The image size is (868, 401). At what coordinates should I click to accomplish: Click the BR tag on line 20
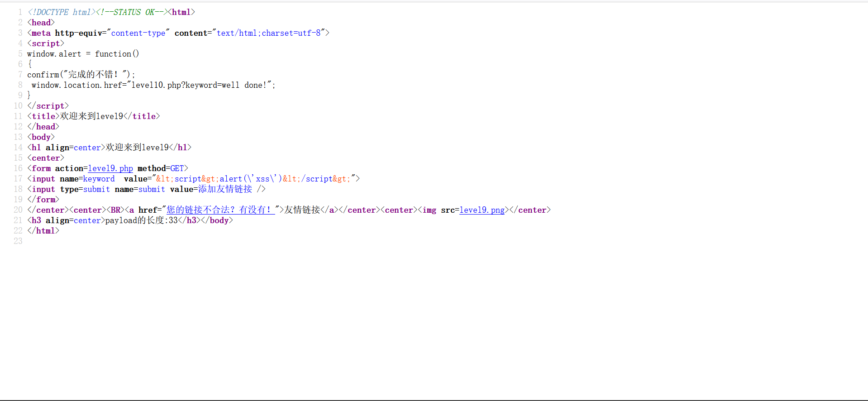115,210
